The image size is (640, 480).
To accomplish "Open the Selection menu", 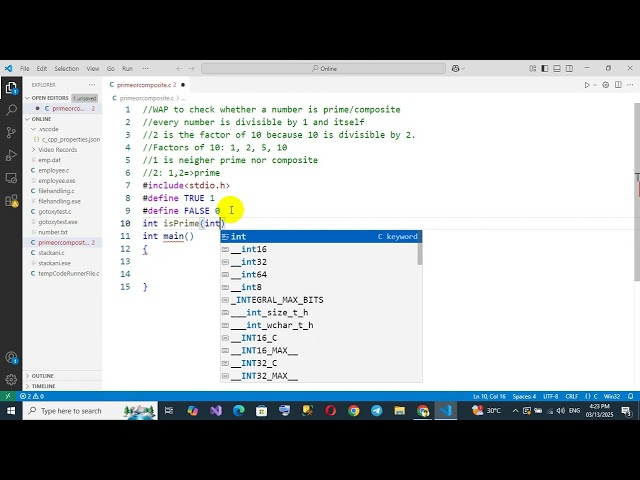I will pyautogui.click(x=67, y=69).
